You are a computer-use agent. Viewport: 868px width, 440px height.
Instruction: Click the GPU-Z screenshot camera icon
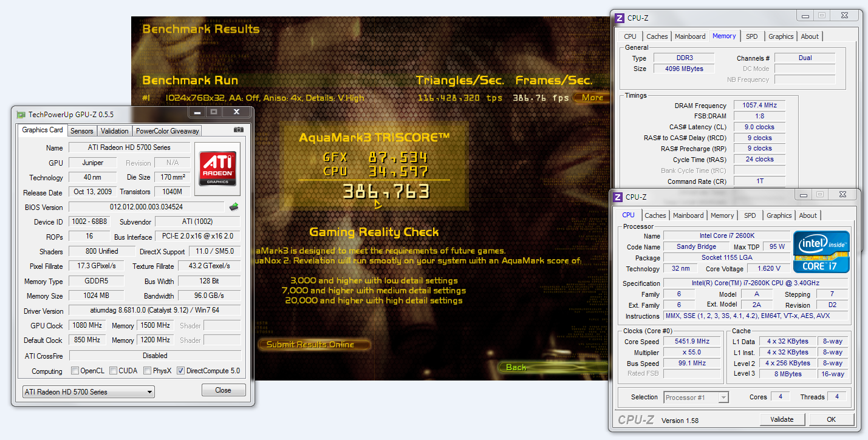[x=239, y=130]
